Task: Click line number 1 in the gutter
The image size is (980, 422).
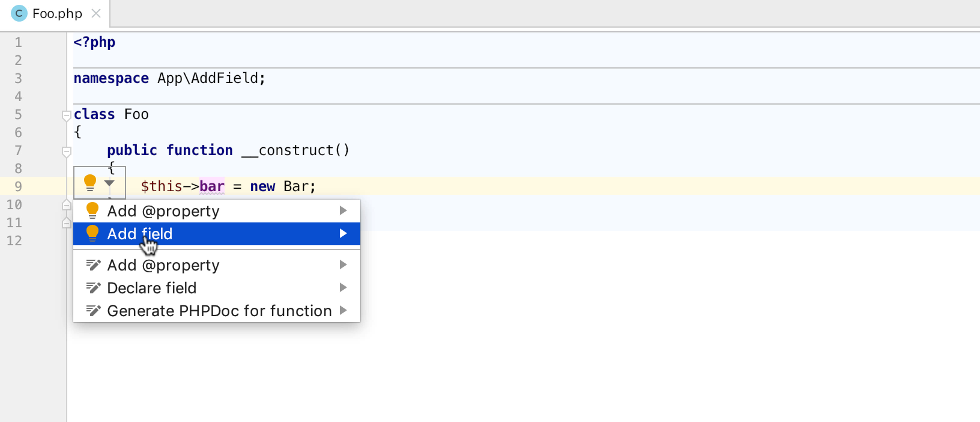Action: point(18,42)
